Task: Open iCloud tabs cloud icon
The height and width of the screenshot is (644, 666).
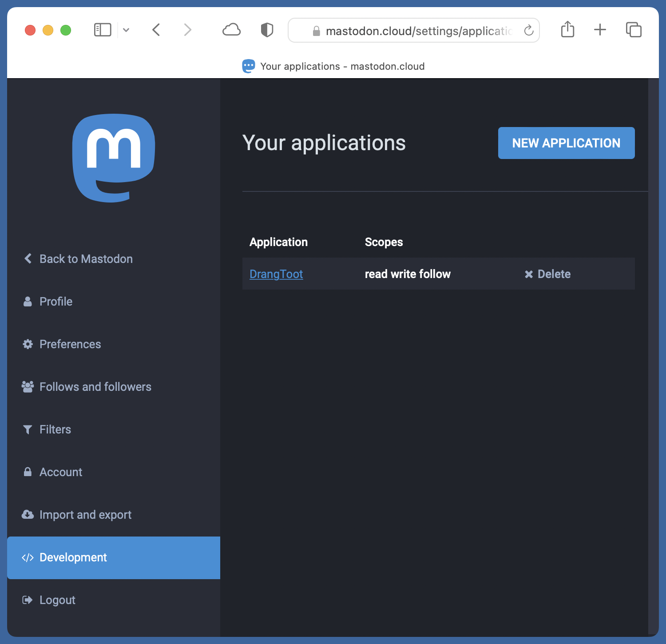Action: click(231, 30)
